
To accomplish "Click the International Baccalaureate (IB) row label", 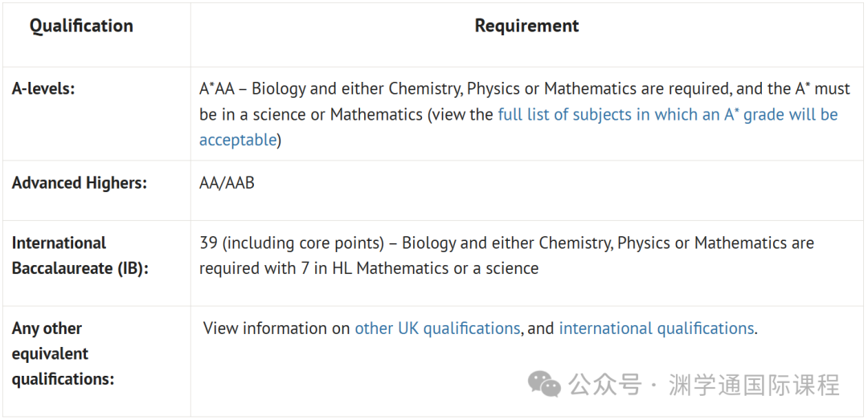I will point(80,255).
